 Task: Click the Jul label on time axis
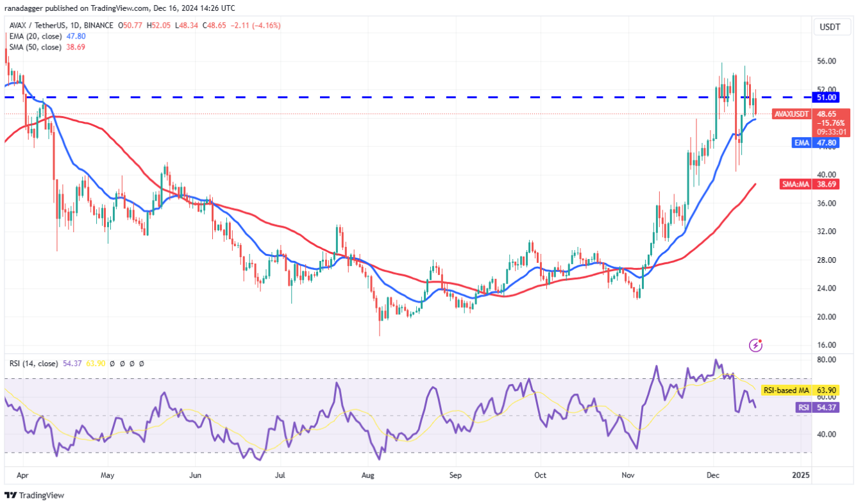pyautogui.click(x=280, y=476)
